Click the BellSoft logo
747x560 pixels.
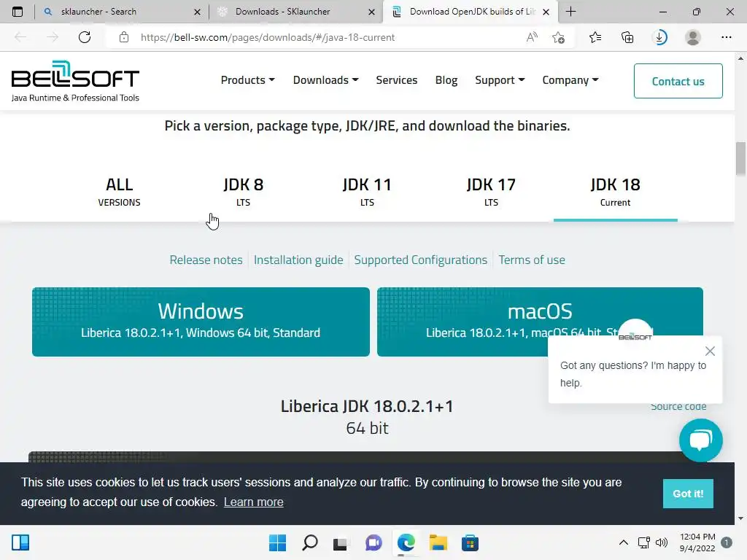(75, 81)
